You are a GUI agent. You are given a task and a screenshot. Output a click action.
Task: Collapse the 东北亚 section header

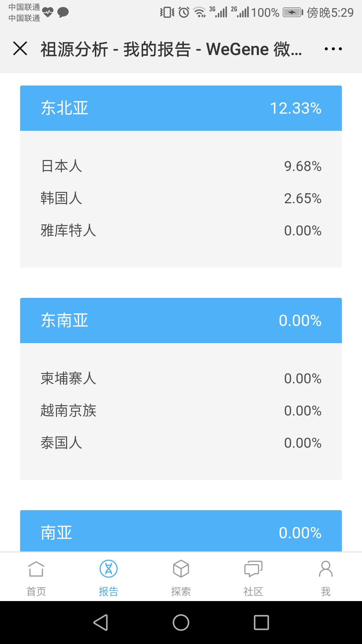click(181, 108)
